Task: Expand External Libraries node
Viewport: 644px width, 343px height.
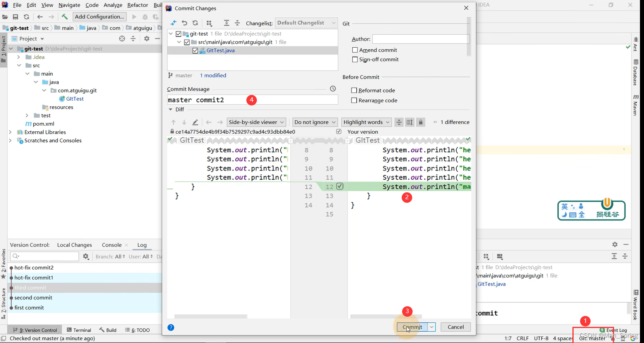Action: (10, 132)
